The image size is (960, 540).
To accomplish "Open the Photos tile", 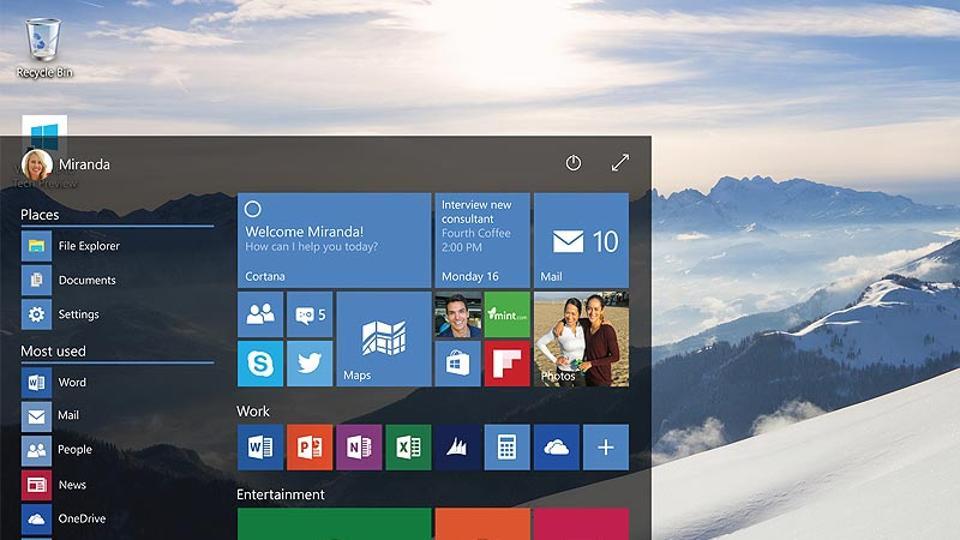I will [581, 339].
